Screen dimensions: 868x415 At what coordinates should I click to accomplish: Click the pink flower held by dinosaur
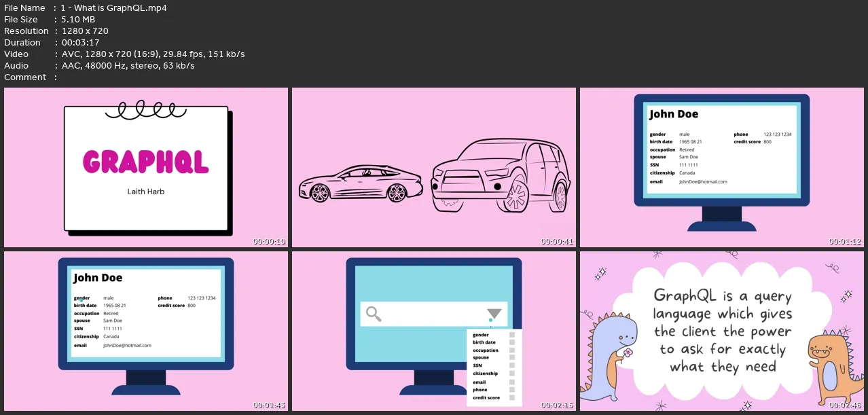click(628, 353)
